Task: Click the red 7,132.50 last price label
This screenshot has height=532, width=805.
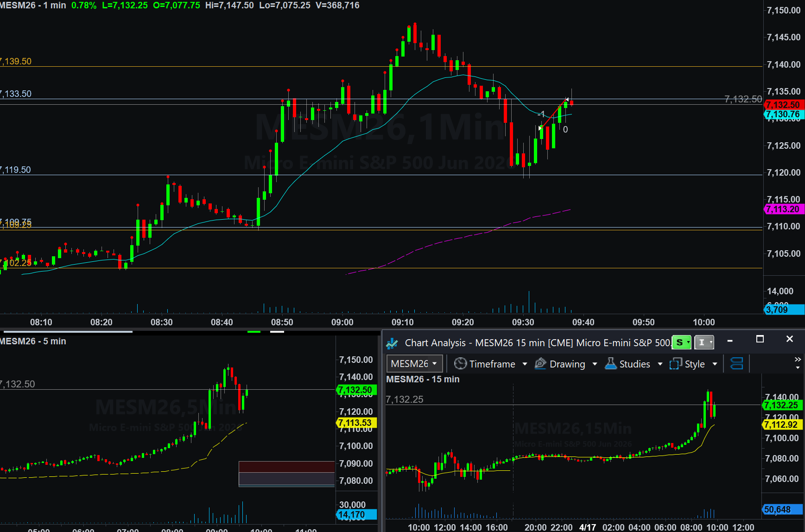Action: 783,105
